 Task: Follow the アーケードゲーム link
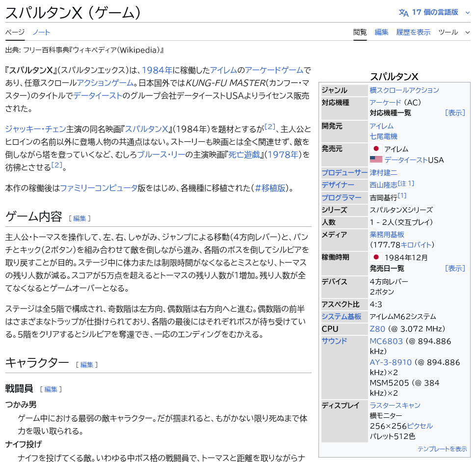274,70
